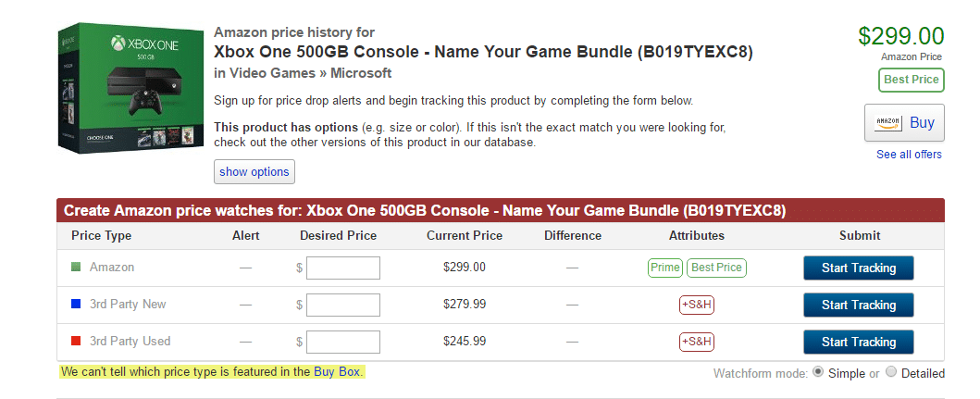Click the Amazon Buy button

coord(903,122)
